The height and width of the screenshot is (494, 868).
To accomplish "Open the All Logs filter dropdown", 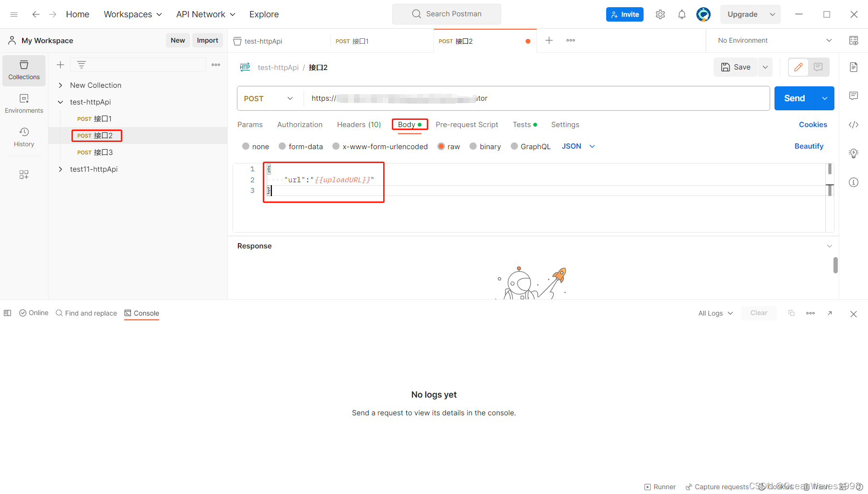I will pyautogui.click(x=716, y=313).
